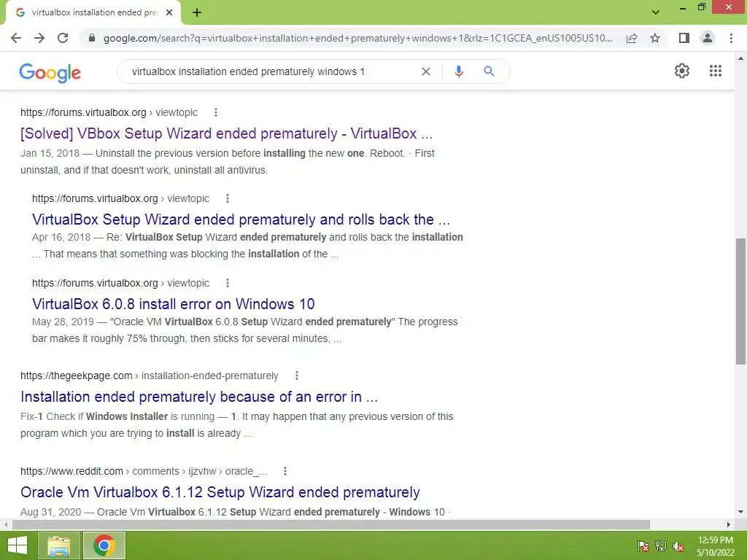Screen dimensions: 747x560
Task: Expand the tab search dropdown arrow
Action: click(x=656, y=12)
